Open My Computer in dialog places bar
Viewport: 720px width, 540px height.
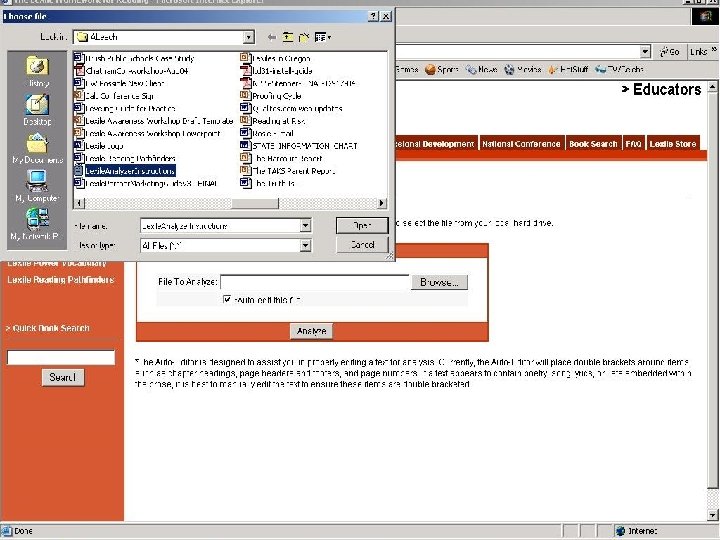point(37,186)
